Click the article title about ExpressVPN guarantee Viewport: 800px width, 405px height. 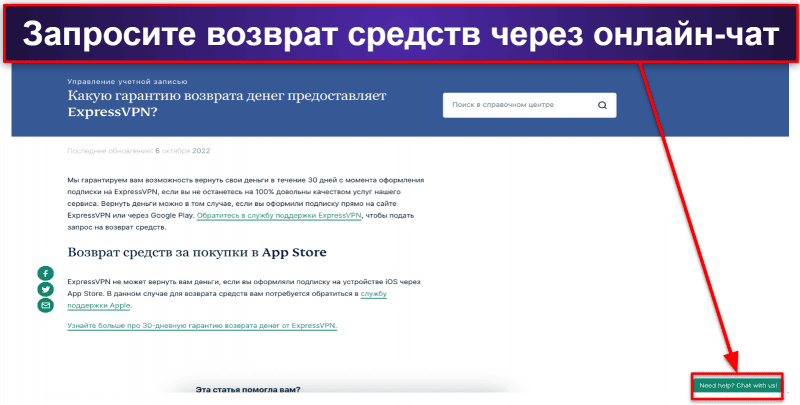(227, 104)
